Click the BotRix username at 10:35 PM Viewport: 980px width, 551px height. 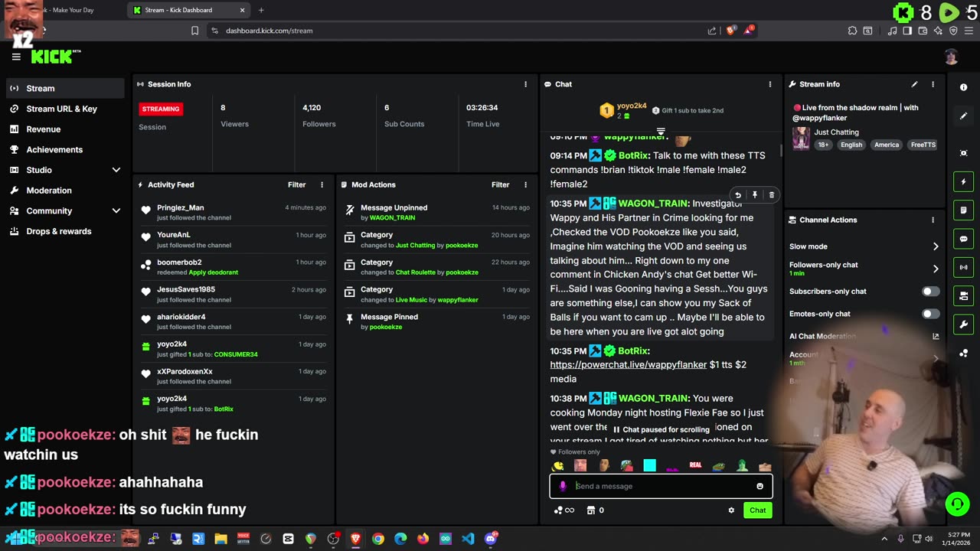[634, 350]
